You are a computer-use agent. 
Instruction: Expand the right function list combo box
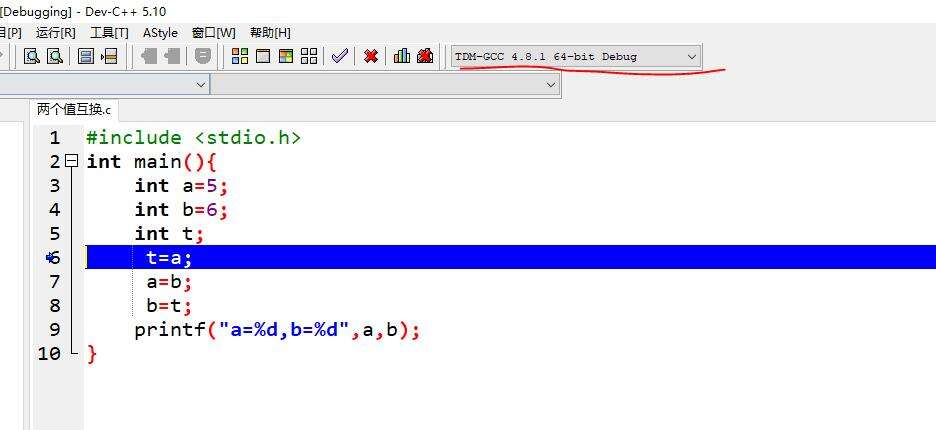coord(550,85)
